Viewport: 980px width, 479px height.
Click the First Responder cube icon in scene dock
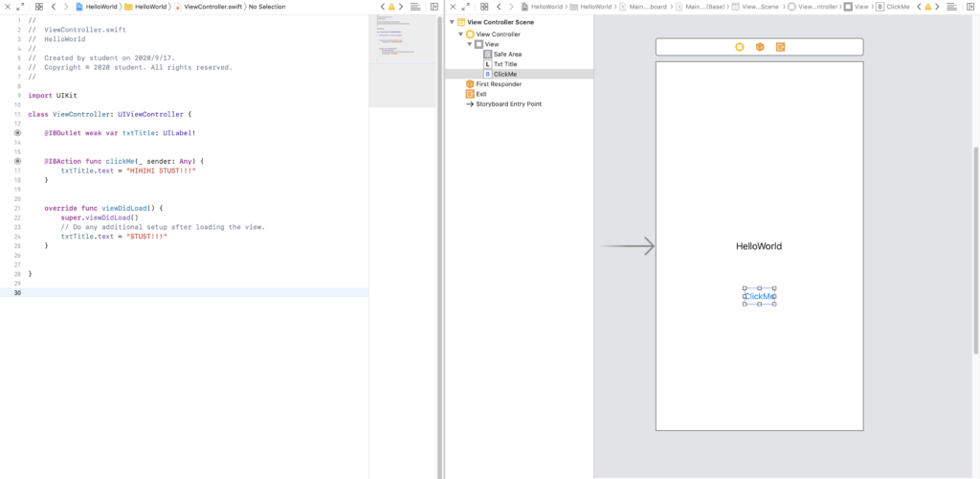pyautogui.click(x=760, y=47)
